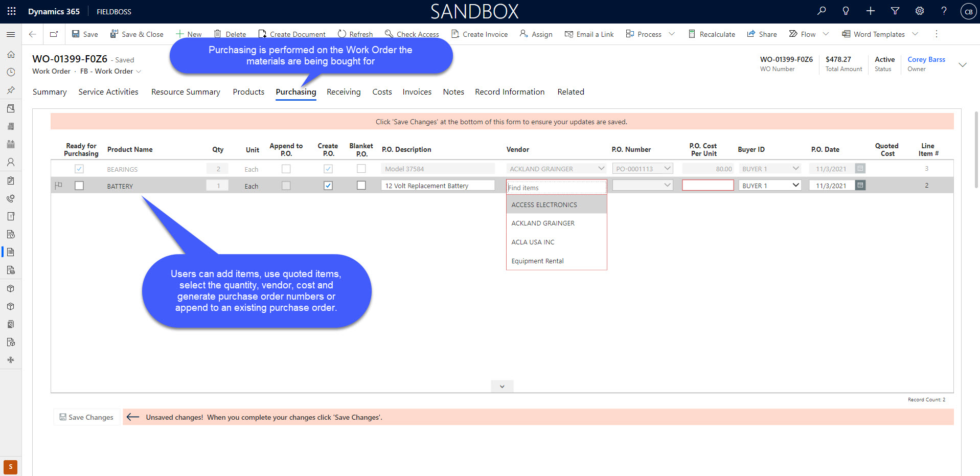Expand the Word Templates dropdown chevron

tap(915, 34)
